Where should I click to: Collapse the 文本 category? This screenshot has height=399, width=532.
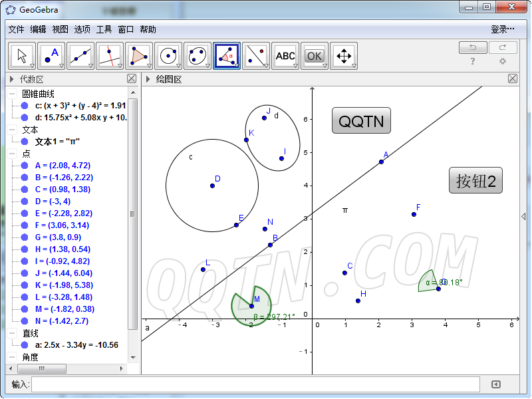(12, 130)
